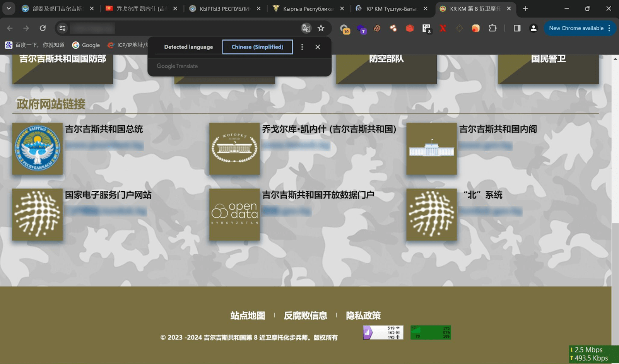Click the Kyrgyz Republic emblem logo

click(37, 149)
